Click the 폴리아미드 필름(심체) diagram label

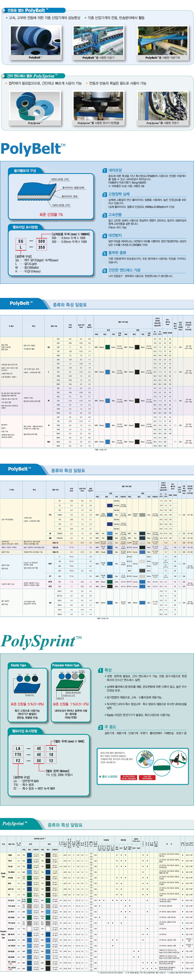73,188
